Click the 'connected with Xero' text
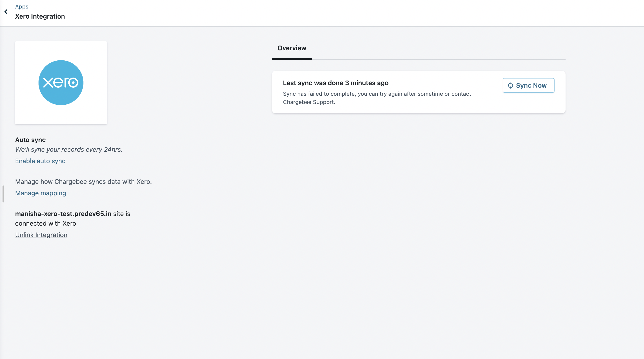Viewport: 644px width, 359px height. (45, 223)
